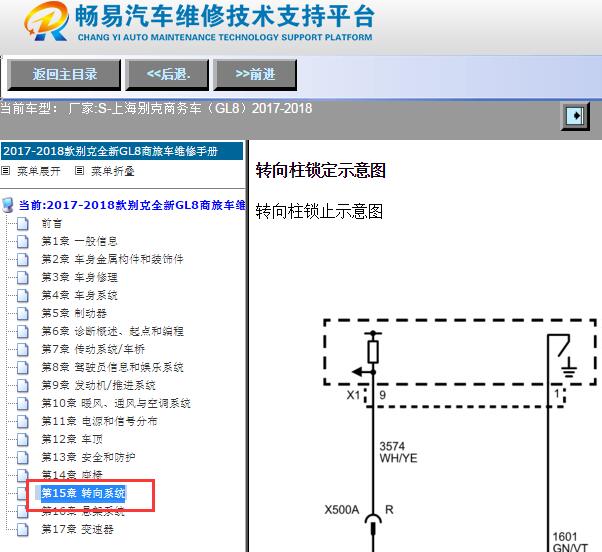
Task: Open 第3章 车身修理
Action: tap(79, 278)
